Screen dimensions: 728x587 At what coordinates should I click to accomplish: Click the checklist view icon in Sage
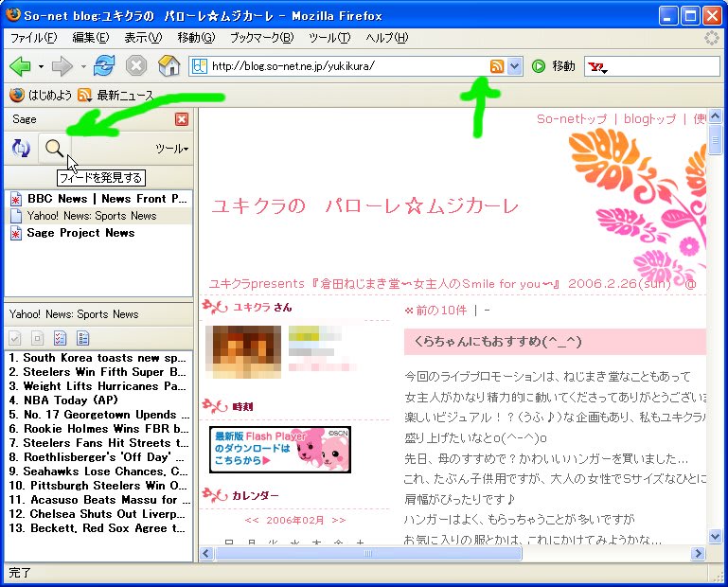click(61, 338)
